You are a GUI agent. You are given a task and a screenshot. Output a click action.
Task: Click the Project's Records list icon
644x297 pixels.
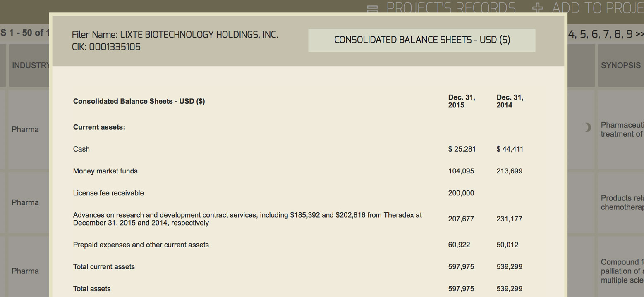pos(373,9)
